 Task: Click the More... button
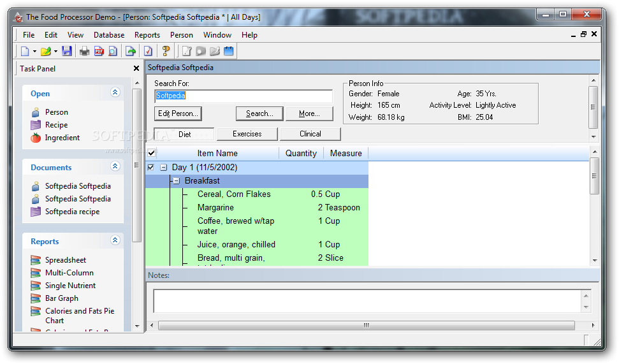[309, 113]
